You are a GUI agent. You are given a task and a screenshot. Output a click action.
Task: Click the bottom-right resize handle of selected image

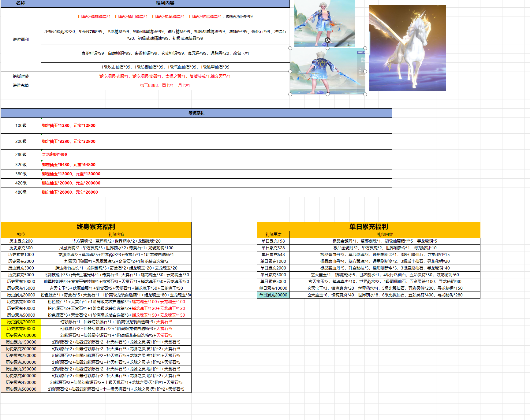[x=365, y=94]
